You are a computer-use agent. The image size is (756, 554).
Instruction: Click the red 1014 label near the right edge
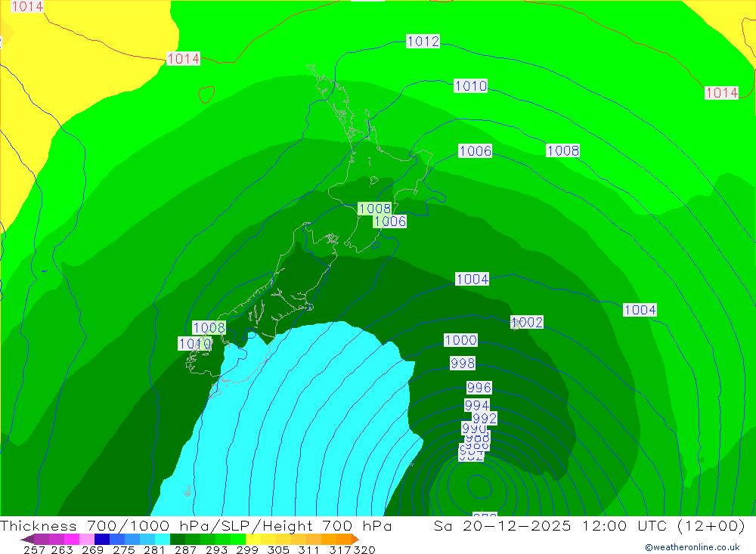[x=721, y=92]
